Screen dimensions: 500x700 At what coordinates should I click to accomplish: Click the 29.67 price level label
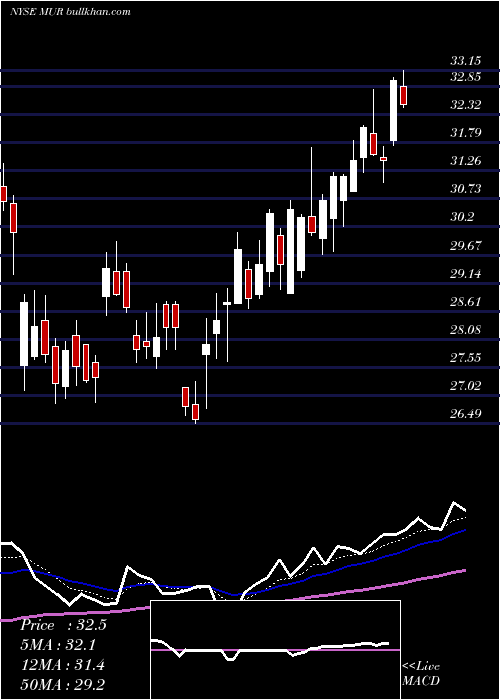click(x=465, y=245)
